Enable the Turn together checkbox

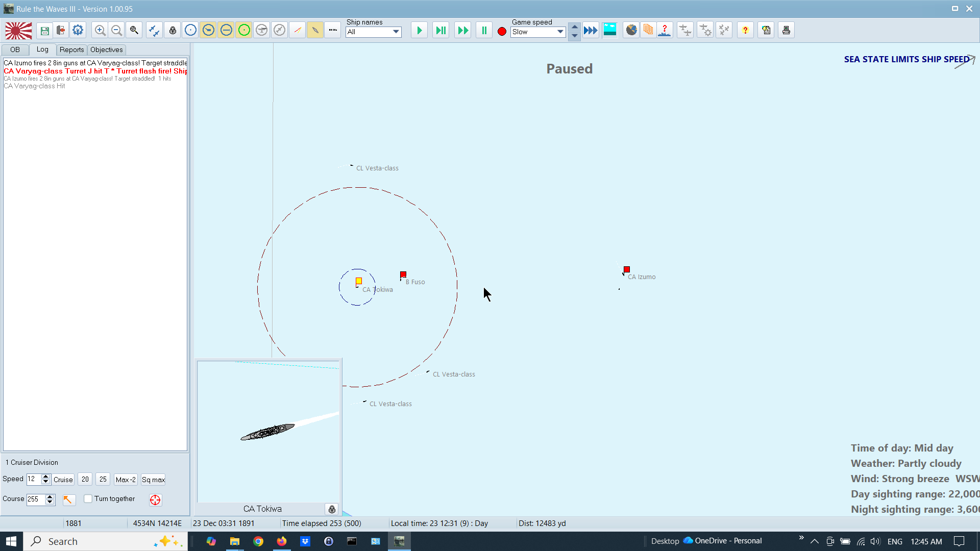pos(88,498)
